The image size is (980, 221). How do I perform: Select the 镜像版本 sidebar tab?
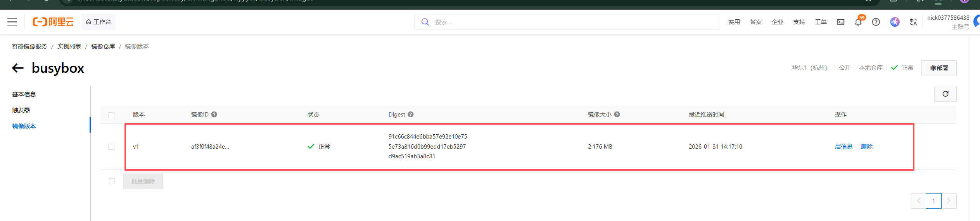click(24, 126)
